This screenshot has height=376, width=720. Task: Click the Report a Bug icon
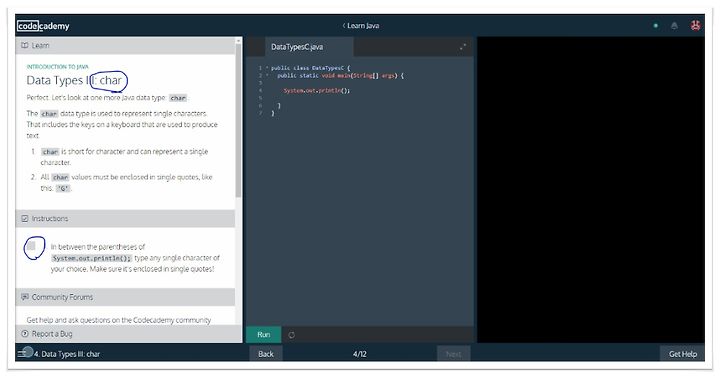pyautogui.click(x=25, y=334)
